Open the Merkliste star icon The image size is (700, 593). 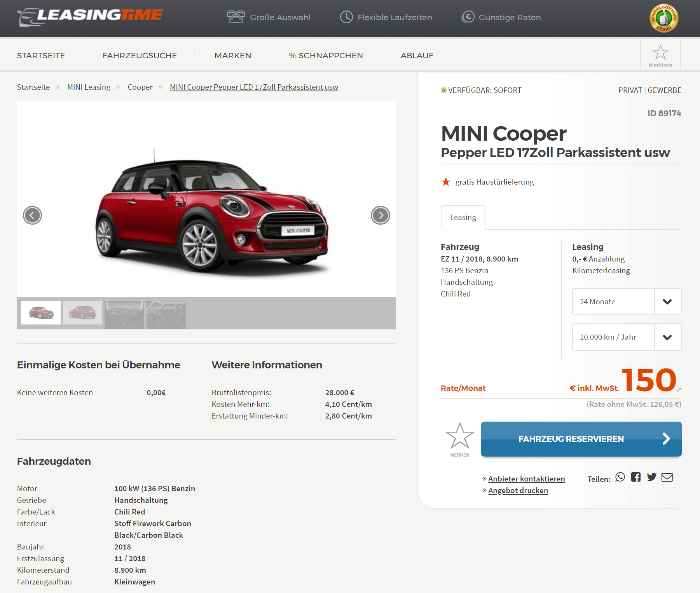[x=660, y=52]
